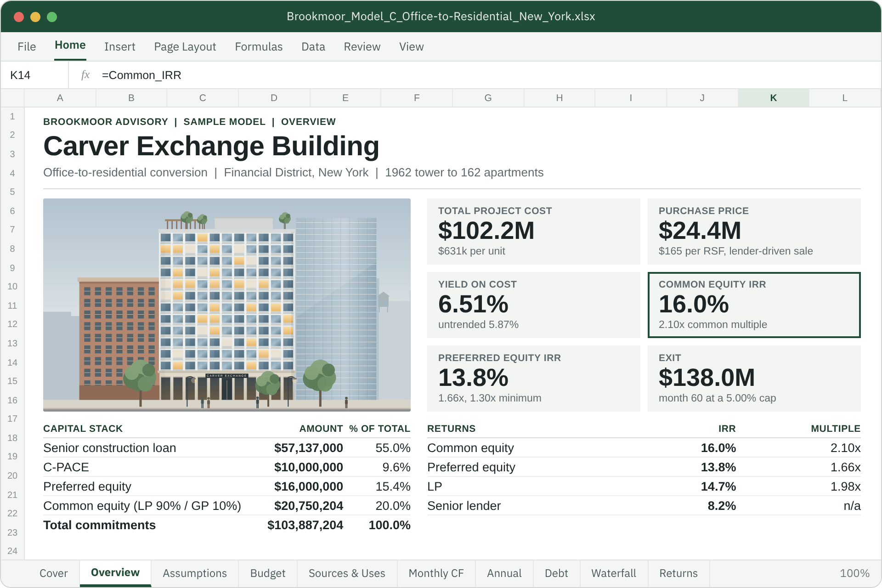Open the Returns sheet tab

[678, 573]
